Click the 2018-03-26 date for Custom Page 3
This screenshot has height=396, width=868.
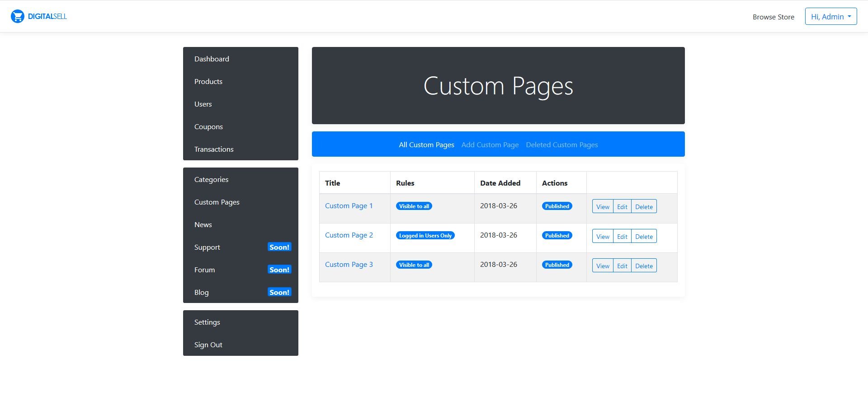click(499, 264)
